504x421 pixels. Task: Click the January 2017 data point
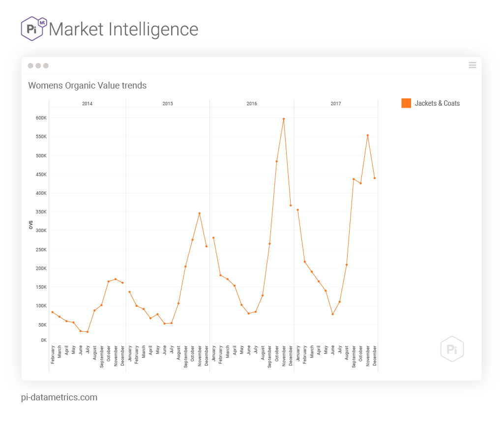pyautogui.click(x=298, y=210)
